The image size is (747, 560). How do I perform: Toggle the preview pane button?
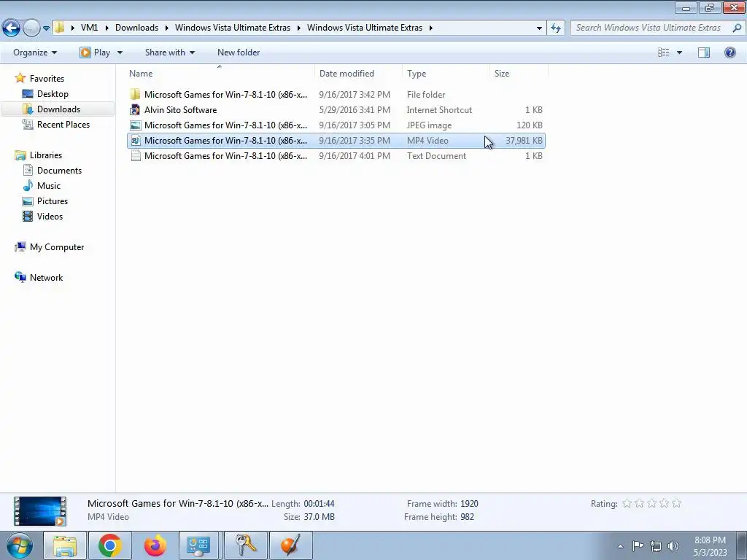point(704,52)
